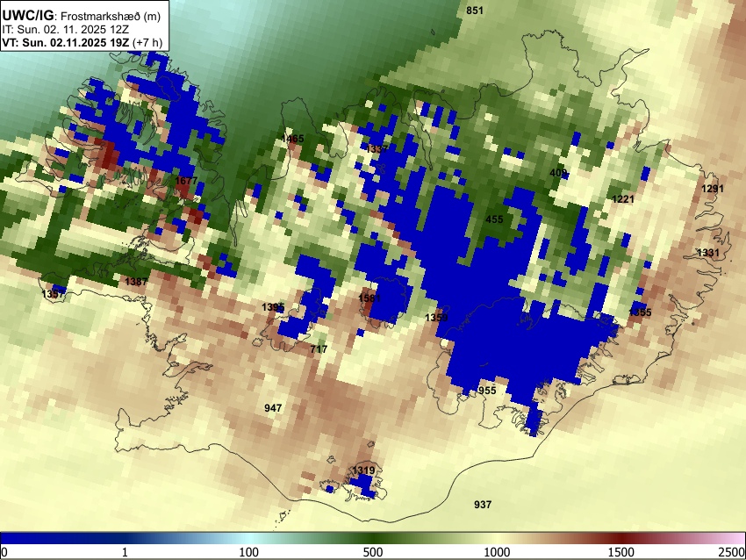Click the 409 value label
The height and width of the screenshot is (560, 746).
pyautogui.click(x=558, y=173)
